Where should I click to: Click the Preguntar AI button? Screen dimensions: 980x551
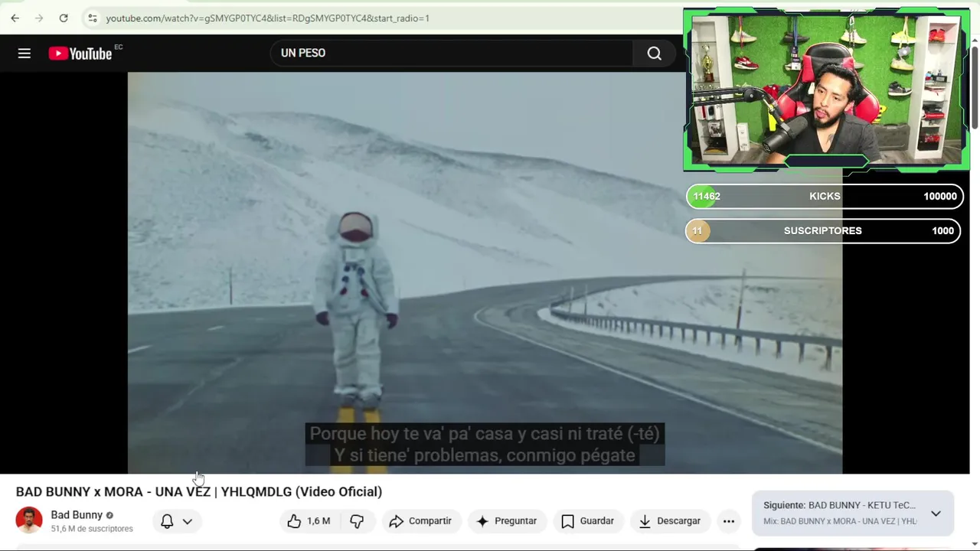pos(507,521)
